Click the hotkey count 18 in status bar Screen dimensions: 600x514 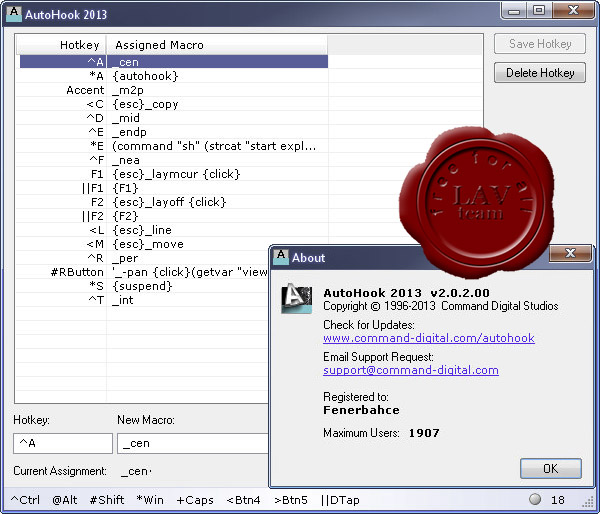(x=558, y=500)
